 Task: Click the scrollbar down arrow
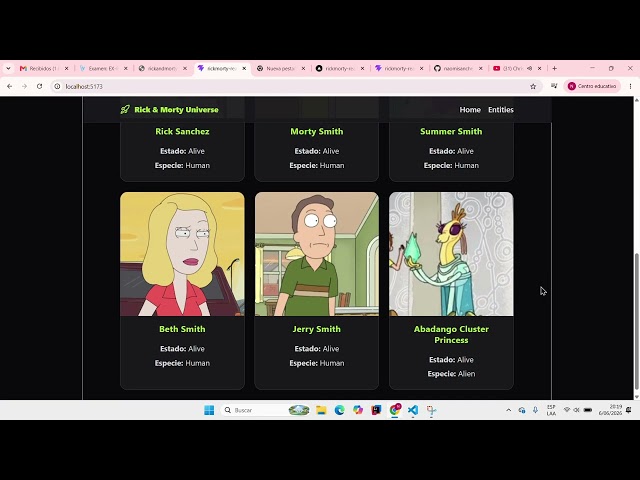pyautogui.click(x=636, y=396)
